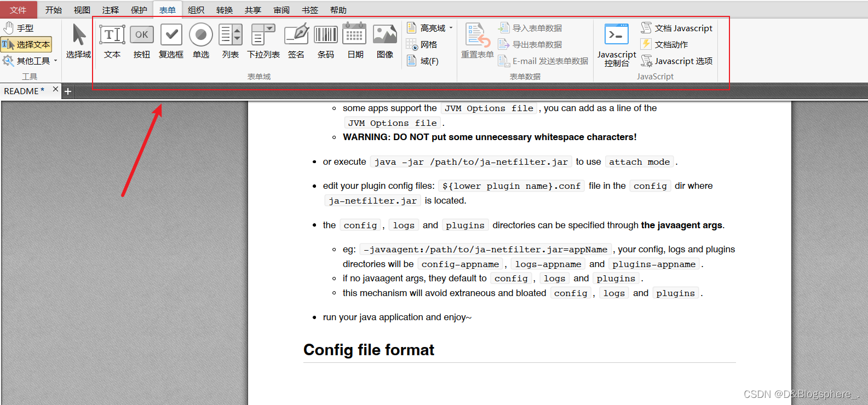
Task: Add an OK 按钮 form field
Action: click(142, 41)
